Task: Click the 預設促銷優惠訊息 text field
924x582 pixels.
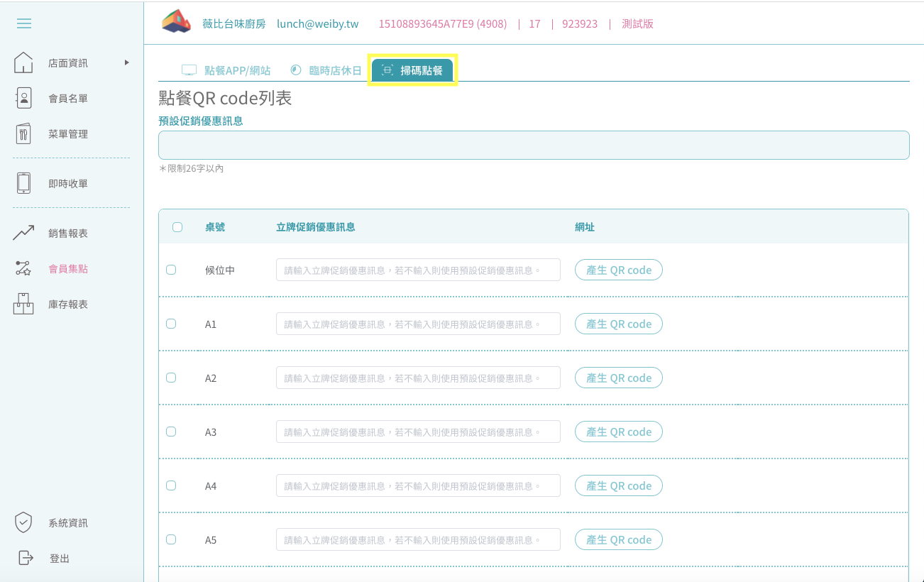Action: [x=533, y=145]
